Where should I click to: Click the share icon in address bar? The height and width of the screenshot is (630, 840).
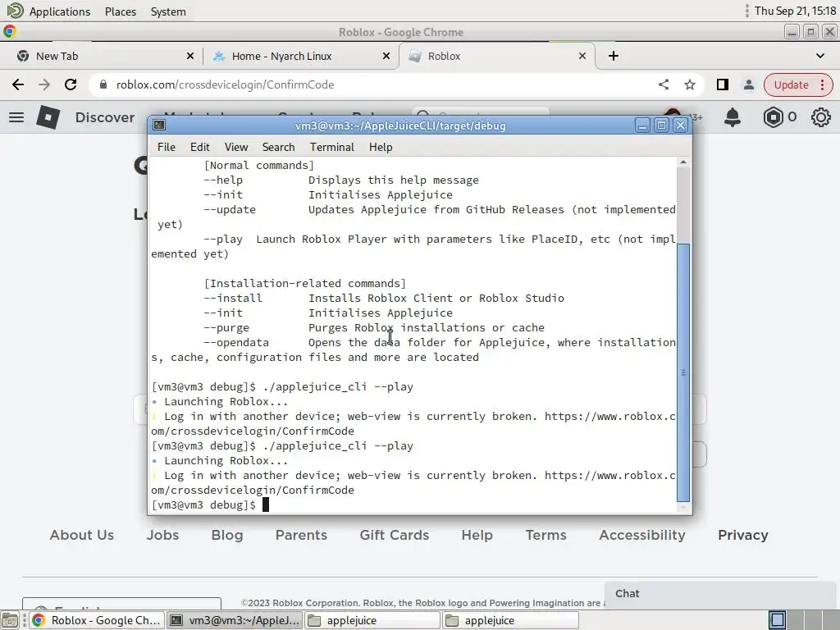tap(664, 84)
